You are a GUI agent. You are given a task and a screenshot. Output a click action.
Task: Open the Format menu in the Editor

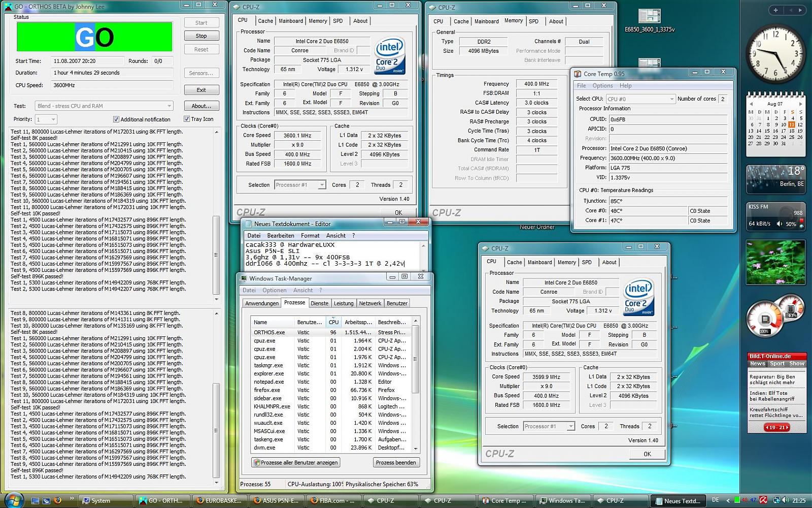310,236
